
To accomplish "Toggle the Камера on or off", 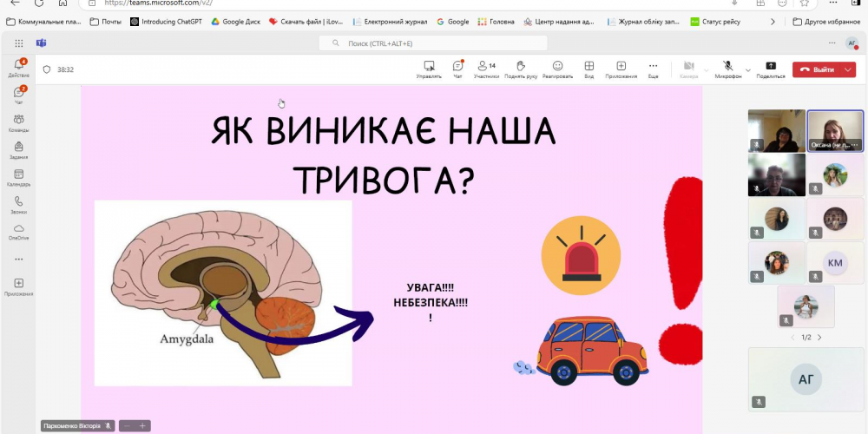I will pyautogui.click(x=688, y=69).
